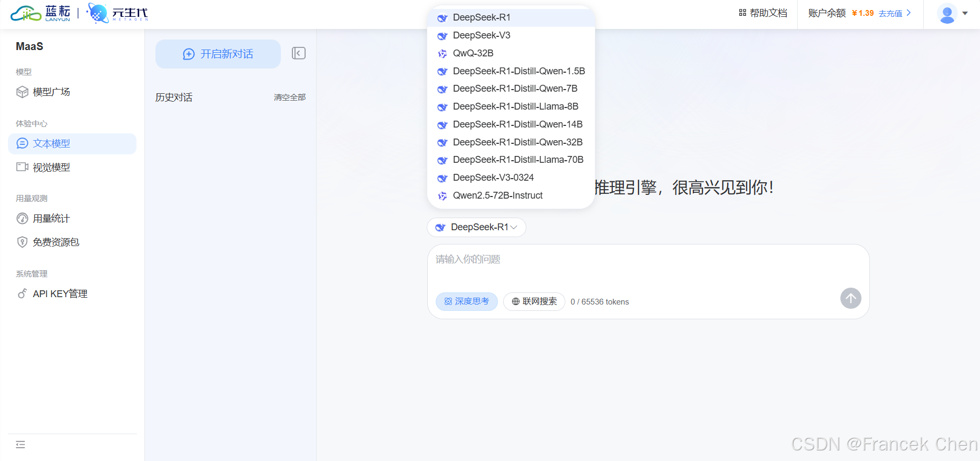This screenshot has width=980, height=461.
Task: Click the 用量统计 gauge icon
Action: pyautogui.click(x=22, y=218)
